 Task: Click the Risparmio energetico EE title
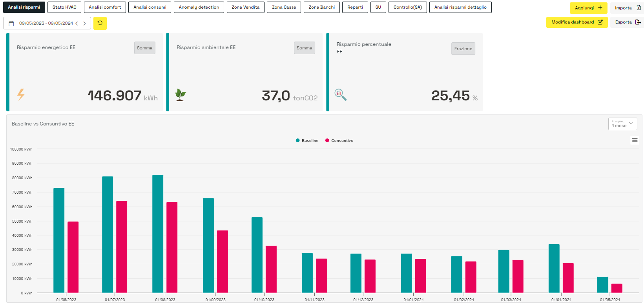tap(46, 47)
